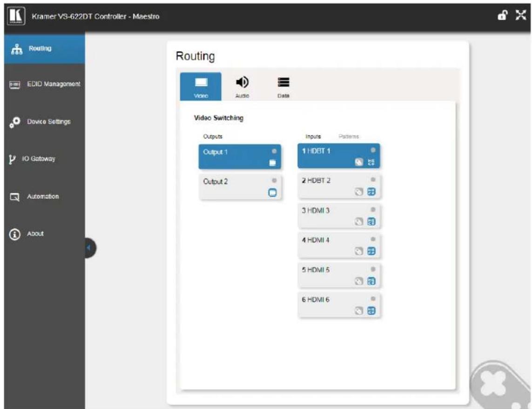The width and height of the screenshot is (532, 409).
Task: Click the About info icon
Action: (x=14, y=235)
